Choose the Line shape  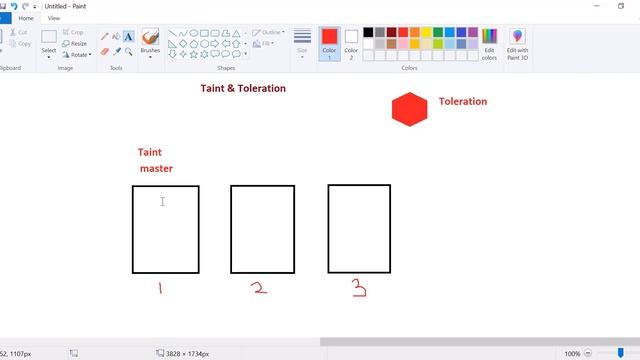point(173,33)
